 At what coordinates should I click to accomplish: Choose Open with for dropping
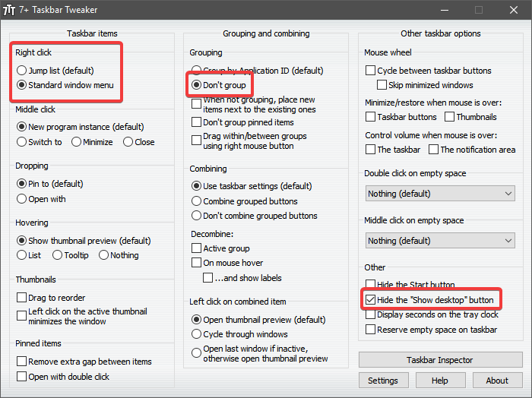[x=21, y=199]
